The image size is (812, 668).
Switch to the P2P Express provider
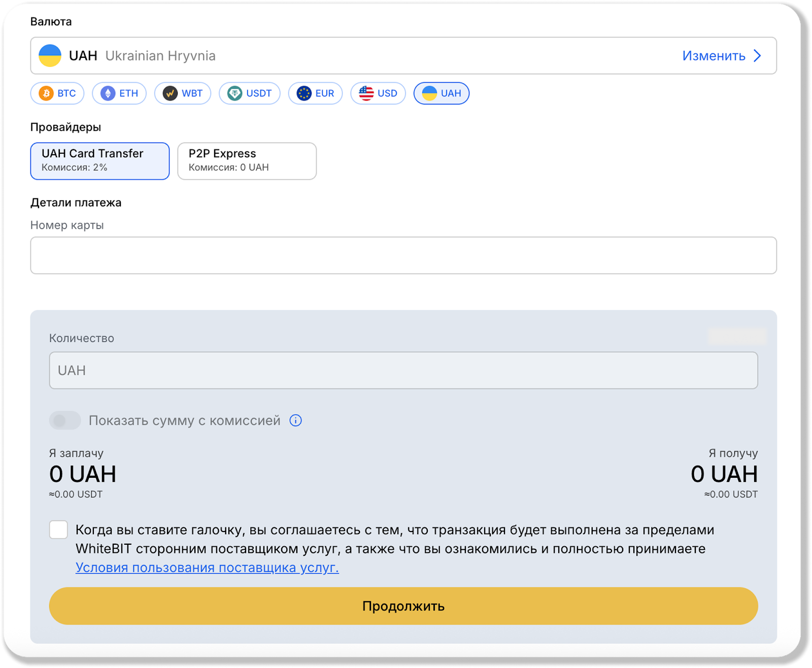(247, 161)
